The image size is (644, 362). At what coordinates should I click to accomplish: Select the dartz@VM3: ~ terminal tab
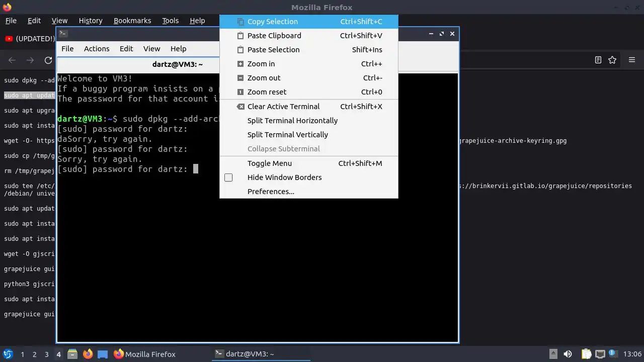178,64
